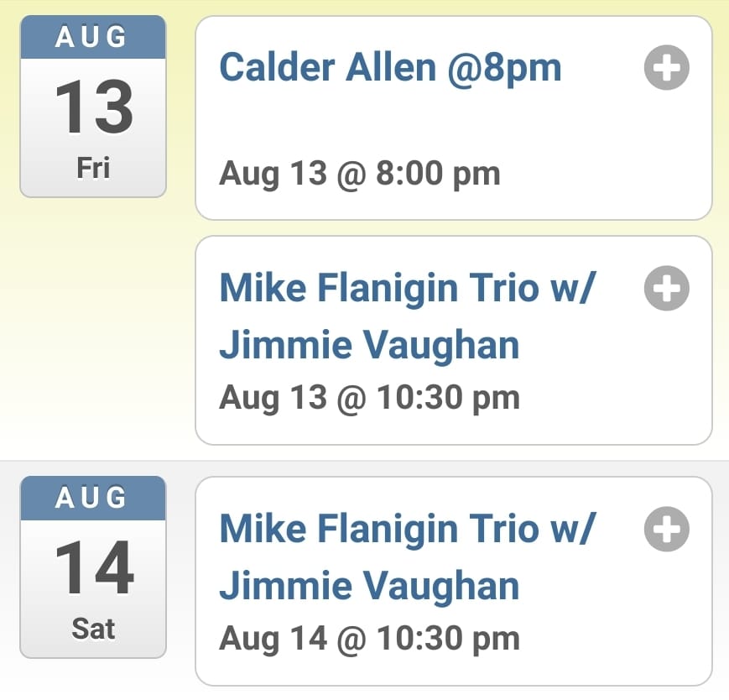
Task: Click the Sat weekday label
Action: 93,629
